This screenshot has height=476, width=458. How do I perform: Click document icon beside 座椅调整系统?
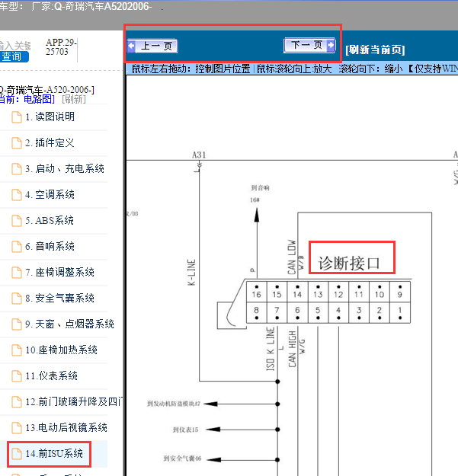click(17, 273)
